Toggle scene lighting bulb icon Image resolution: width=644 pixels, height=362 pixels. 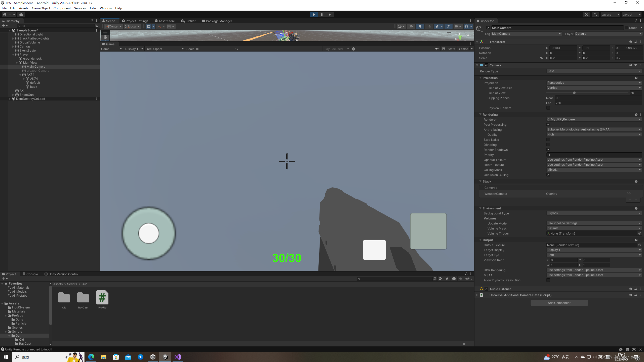tap(420, 26)
